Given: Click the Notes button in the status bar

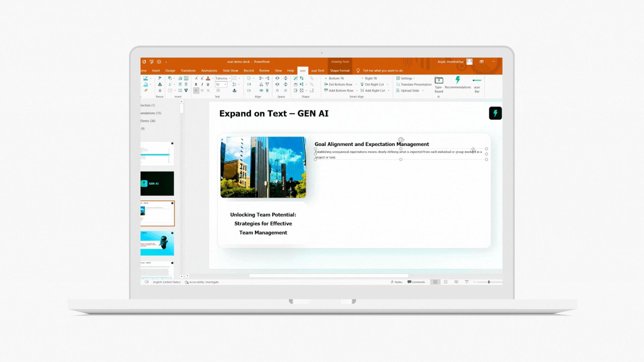Looking at the screenshot, I should point(396,282).
